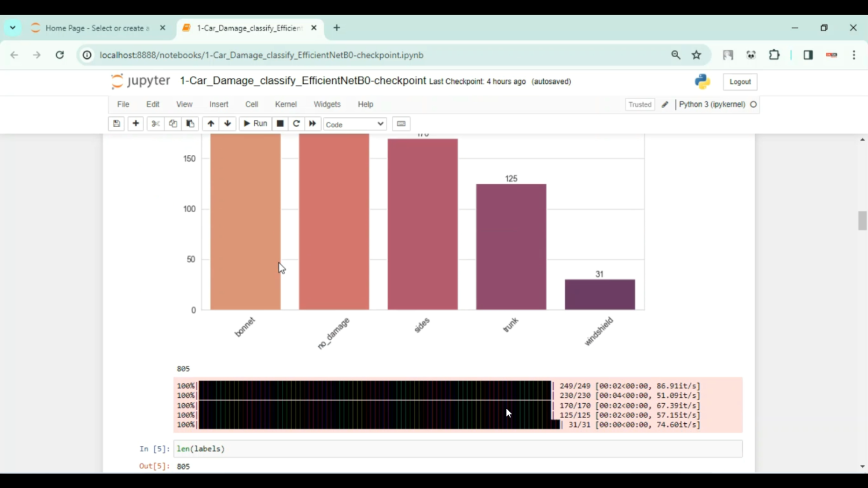Interrupt the kernel

[280, 123]
